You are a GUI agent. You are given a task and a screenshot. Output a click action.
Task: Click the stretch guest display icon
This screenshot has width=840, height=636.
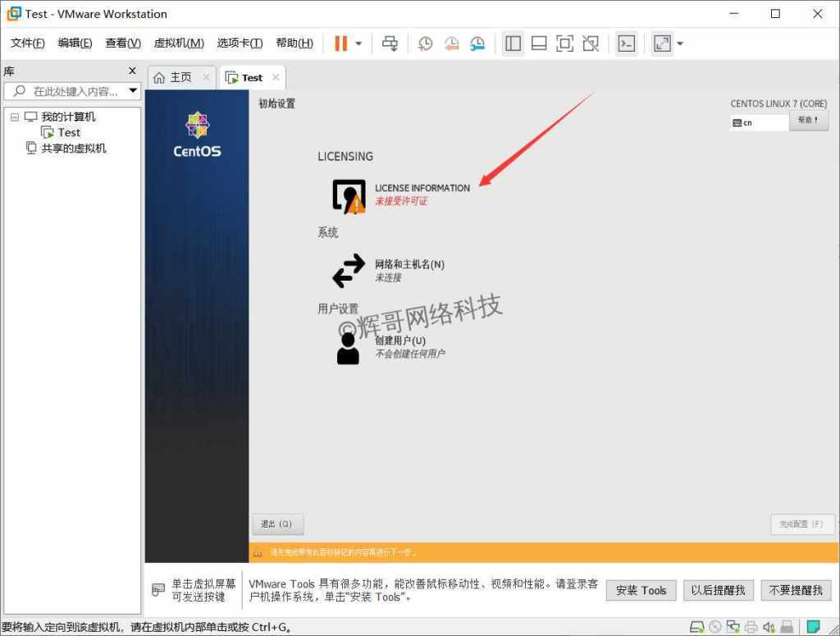tap(662, 43)
